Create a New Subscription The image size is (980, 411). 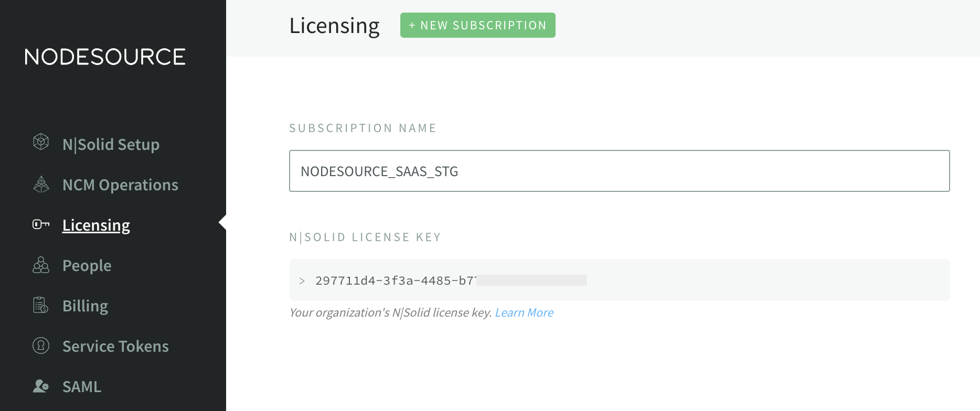[477, 25]
